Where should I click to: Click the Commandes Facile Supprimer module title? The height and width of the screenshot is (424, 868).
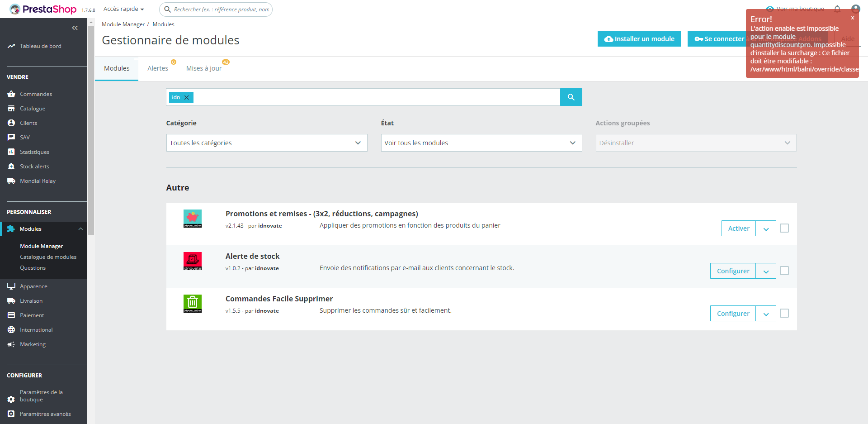point(279,299)
